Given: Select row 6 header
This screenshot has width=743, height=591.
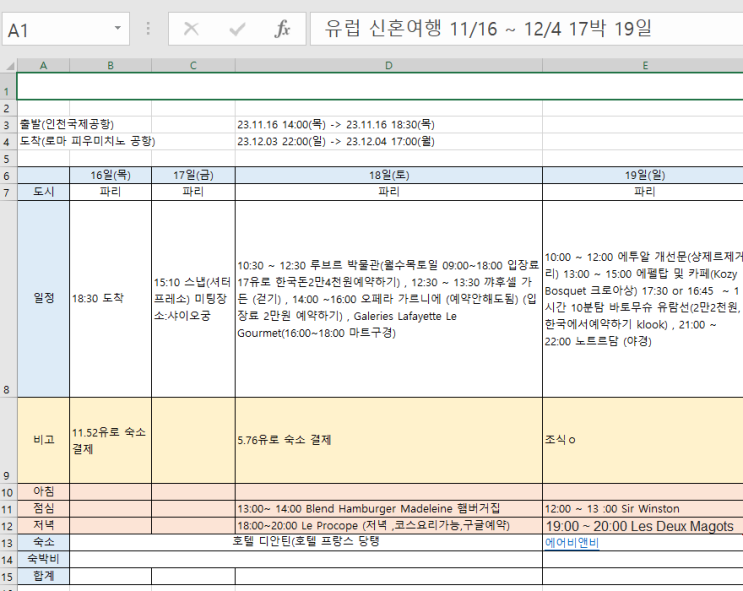Looking at the screenshot, I should (x=8, y=175).
